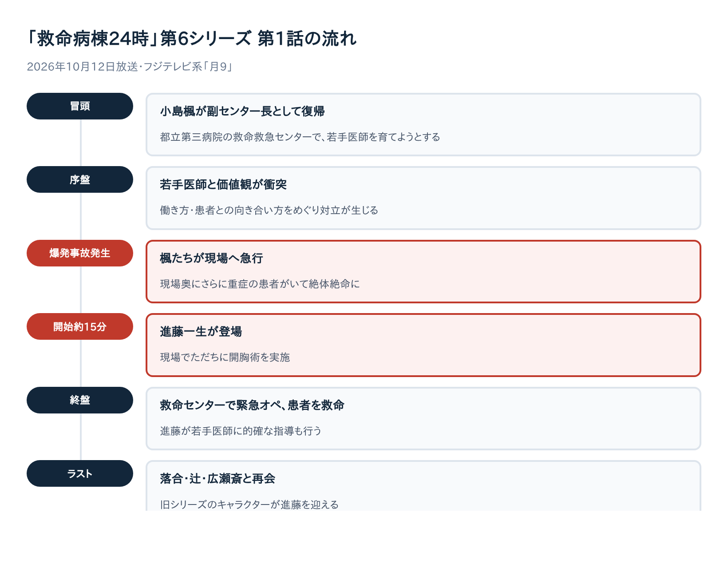Click the text 働き方・患者との向き合い方をめぐり対立が生じる

click(269, 210)
